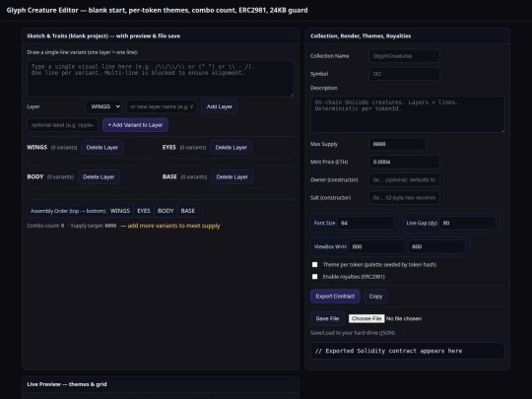Click the exported Solidity contract output box
Viewport: 532px width, 399px height.
pos(408,351)
